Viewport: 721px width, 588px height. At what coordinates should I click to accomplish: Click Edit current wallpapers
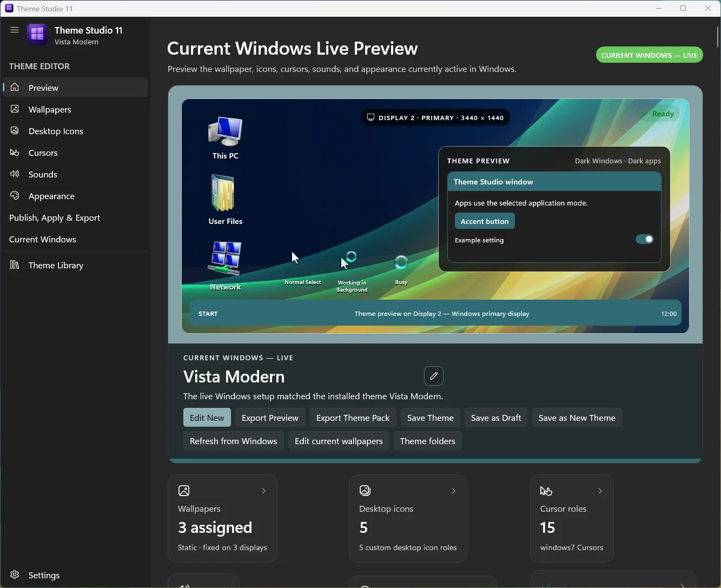point(339,441)
